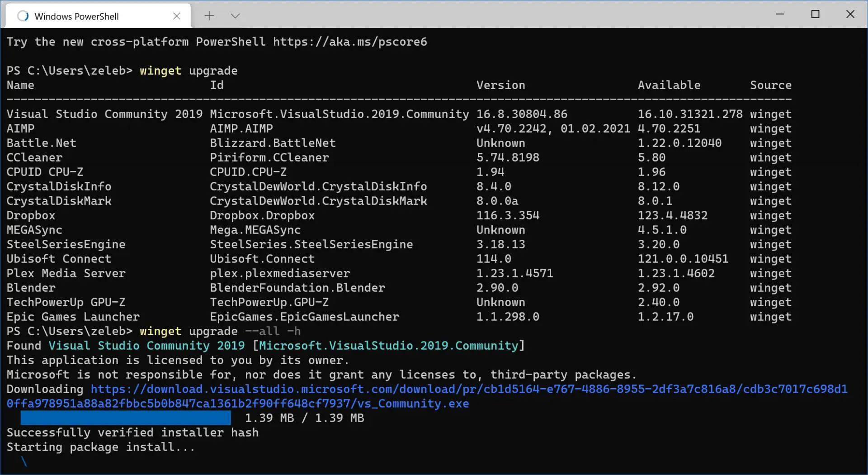The height and width of the screenshot is (475, 868).
Task: Click the blue download progress bar
Action: [x=126, y=418]
